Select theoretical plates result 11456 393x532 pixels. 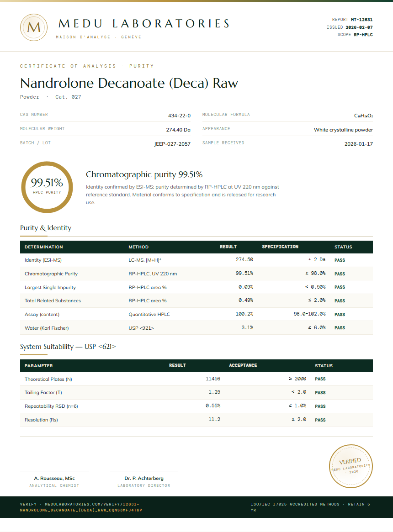tap(213, 379)
